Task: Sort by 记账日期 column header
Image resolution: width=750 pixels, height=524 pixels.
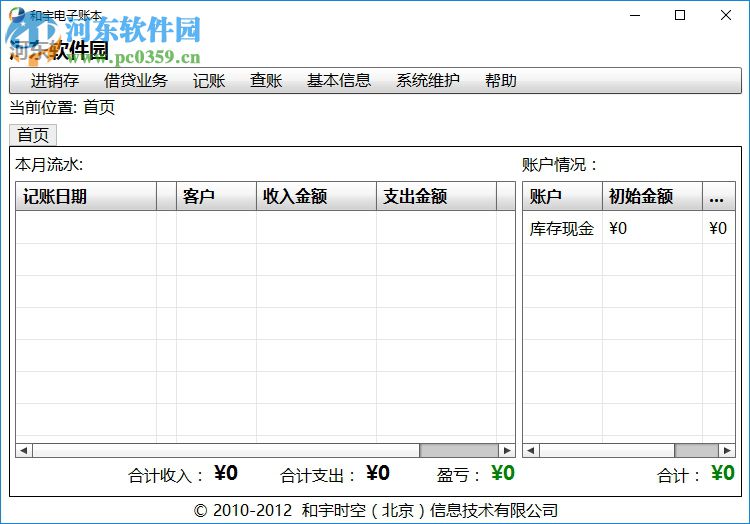Action: click(x=86, y=196)
